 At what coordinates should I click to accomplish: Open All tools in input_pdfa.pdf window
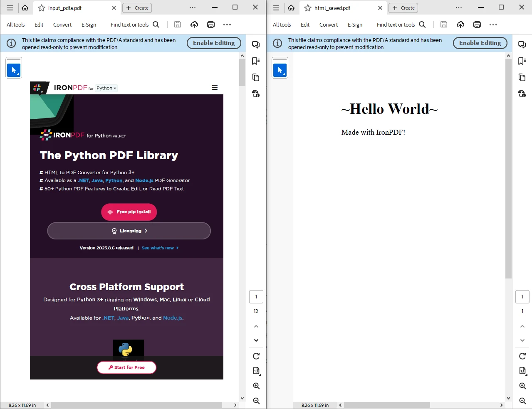point(16,25)
